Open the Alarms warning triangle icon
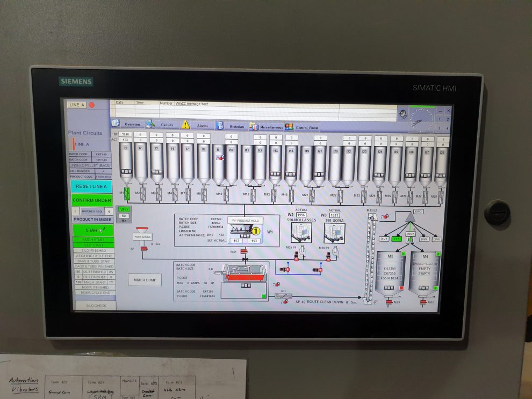532x399 pixels. point(185,125)
